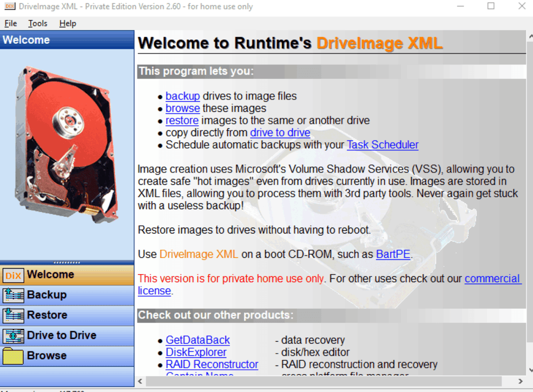Click the Backup drive icon in sidebar

(x=13, y=295)
